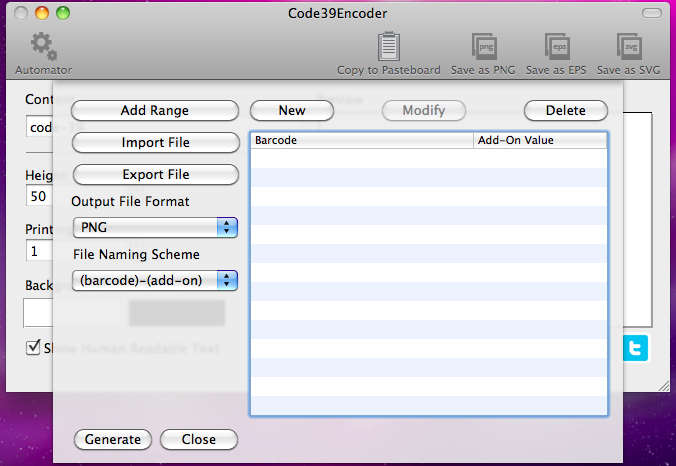Click the Height field showing 50
This screenshot has width=676, height=466.
pyautogui.click(x=39, y=196)
